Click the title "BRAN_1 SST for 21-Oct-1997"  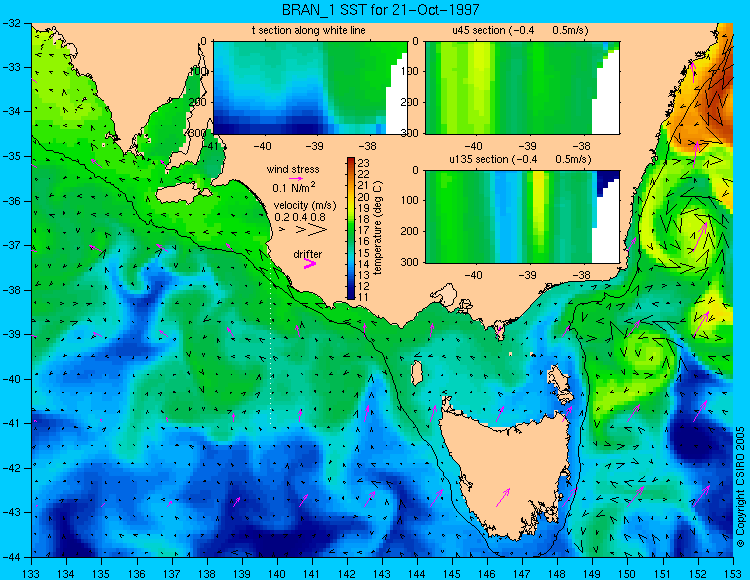[380, 10]
